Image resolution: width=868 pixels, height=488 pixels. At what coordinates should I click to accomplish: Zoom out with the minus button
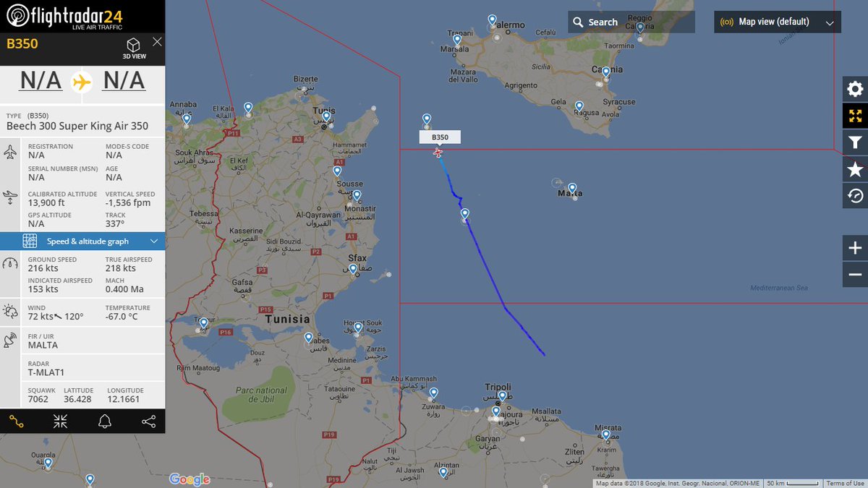[855, 275]
